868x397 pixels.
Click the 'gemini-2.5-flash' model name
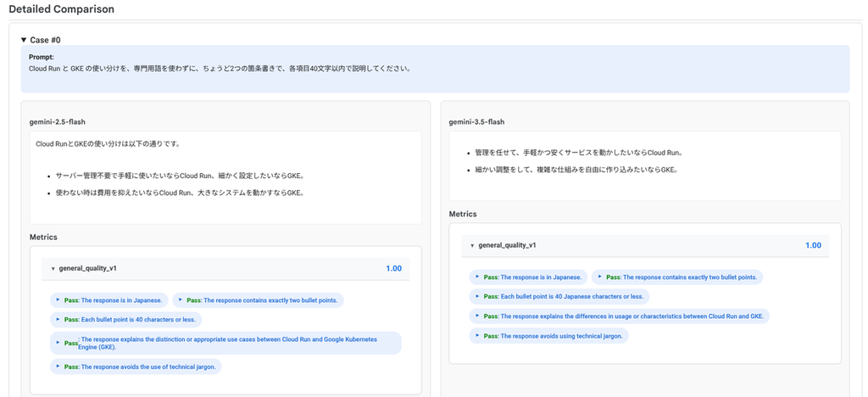(x=56, y=122)
